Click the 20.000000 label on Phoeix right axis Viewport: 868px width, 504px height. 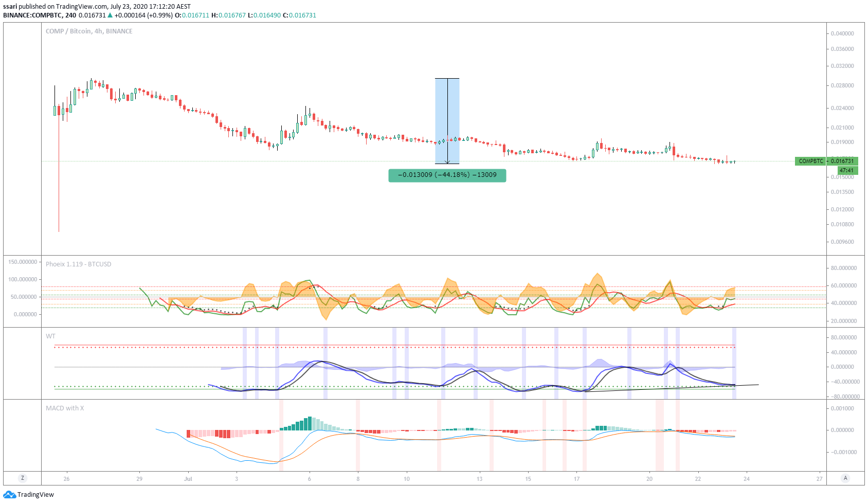pyautogui.click(x=844, y=321)
